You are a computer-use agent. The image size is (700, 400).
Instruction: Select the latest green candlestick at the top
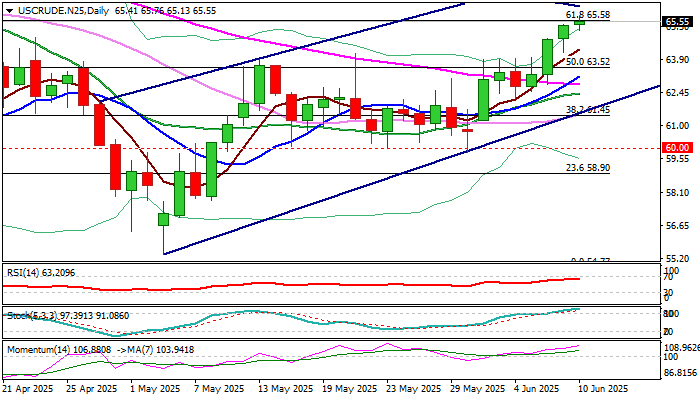pos(579,22)
